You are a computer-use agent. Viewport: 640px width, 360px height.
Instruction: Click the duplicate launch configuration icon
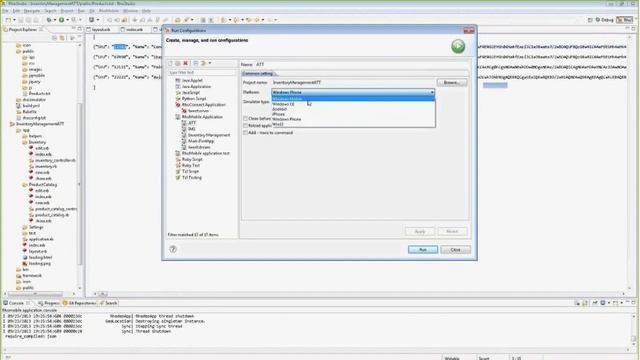click(178, 63)
